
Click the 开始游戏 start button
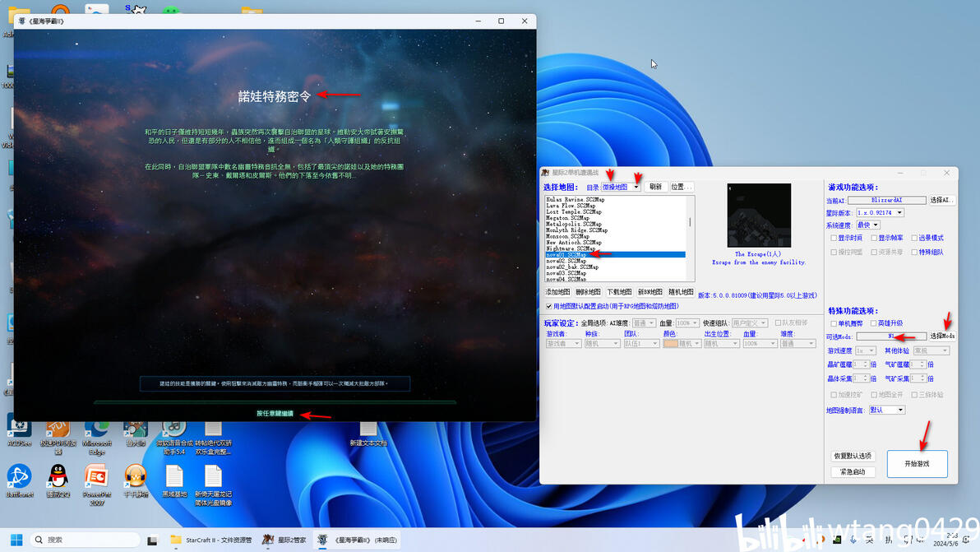917,464
